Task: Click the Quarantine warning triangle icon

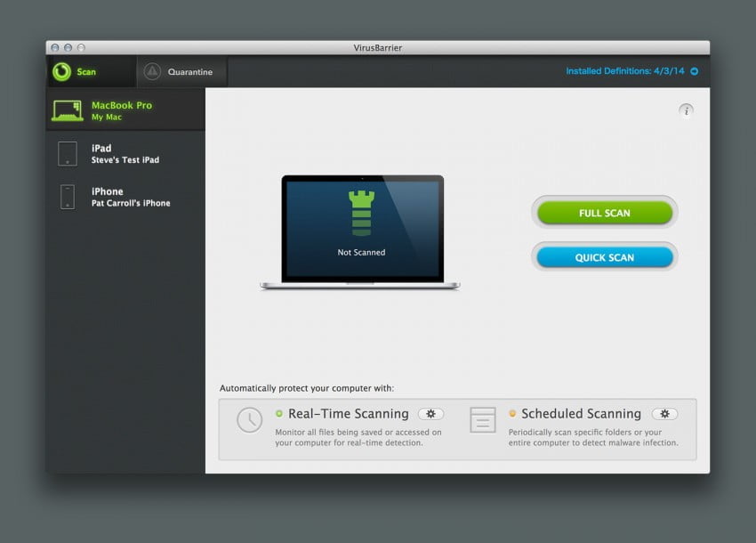Action: (152, 72)
